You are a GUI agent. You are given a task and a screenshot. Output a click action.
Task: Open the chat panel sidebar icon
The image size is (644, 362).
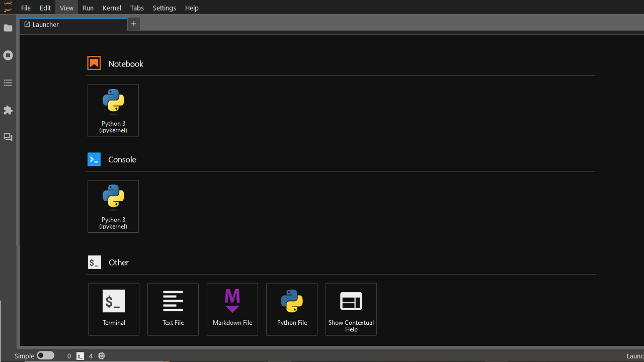pyautogui.click(x=8, y=137)
